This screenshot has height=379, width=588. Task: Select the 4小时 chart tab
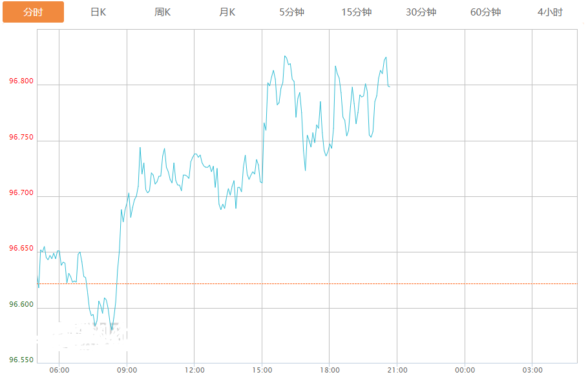pyautogui.click(x=550, y=12)
